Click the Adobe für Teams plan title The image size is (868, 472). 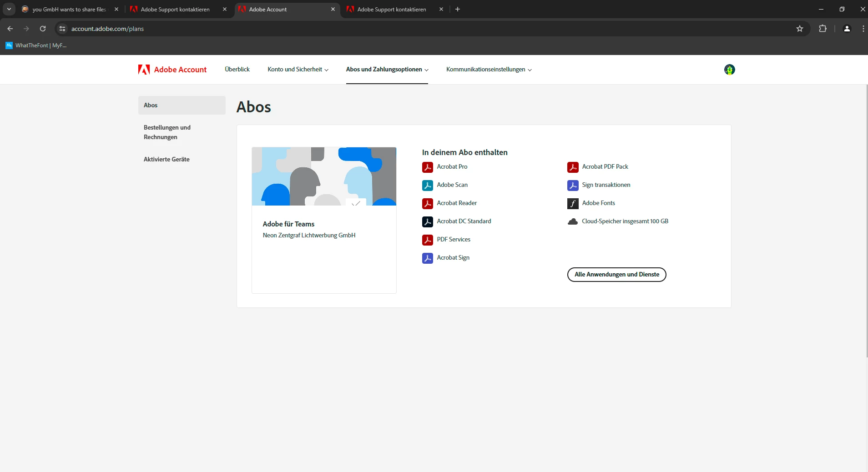[288, 224]
